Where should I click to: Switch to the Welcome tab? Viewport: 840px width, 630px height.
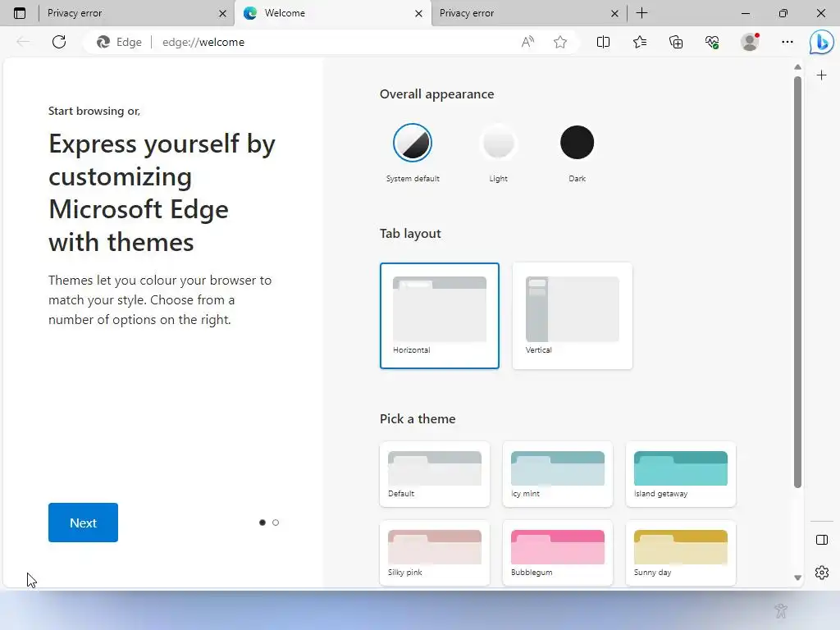[332, 13]
